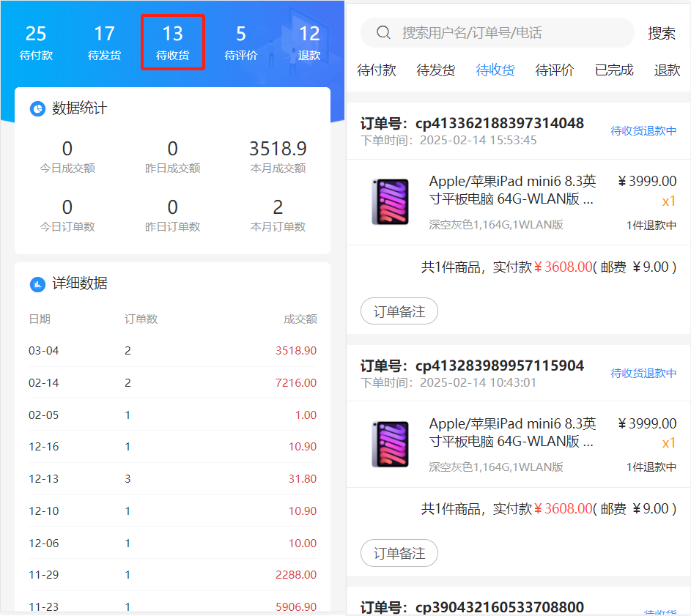Select order number cp413283989957115904

click(x=500, y=365)
